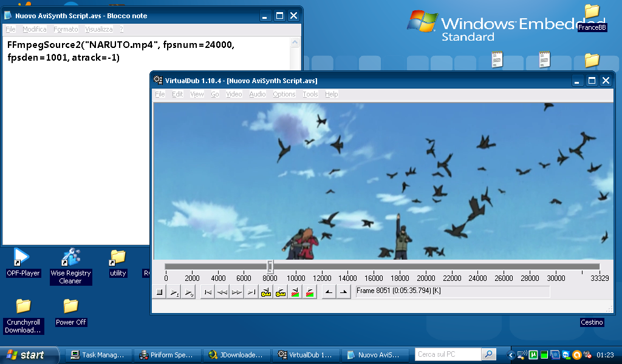The image size is (622, 364).
Task: Go to the next keyframe
Action: (x=281, y=292)
